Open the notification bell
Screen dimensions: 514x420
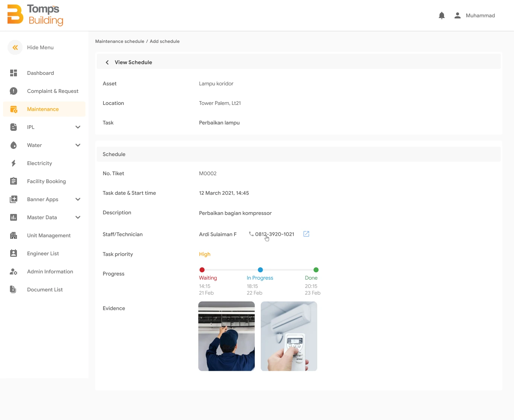click(441, 15)
